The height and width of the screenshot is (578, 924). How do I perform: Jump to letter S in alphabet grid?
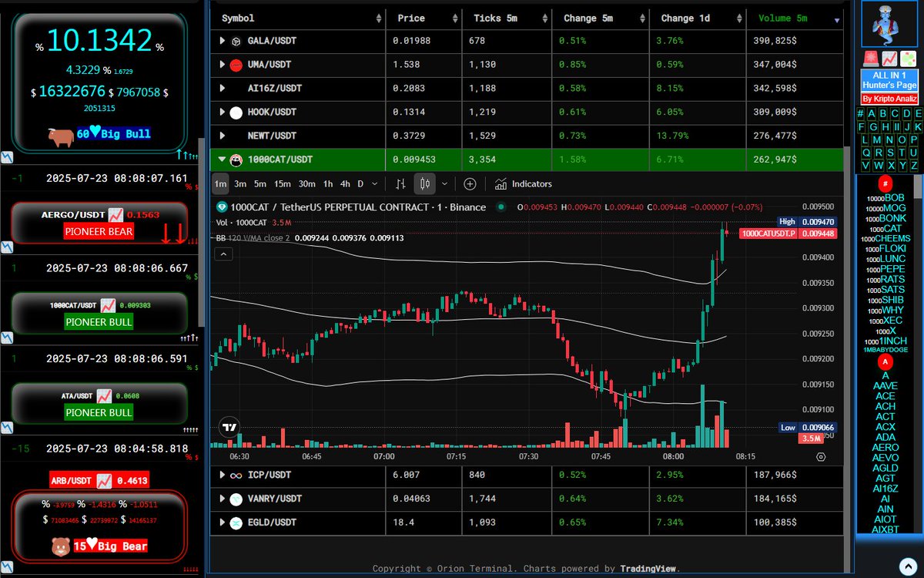click(x=889, y=153)
